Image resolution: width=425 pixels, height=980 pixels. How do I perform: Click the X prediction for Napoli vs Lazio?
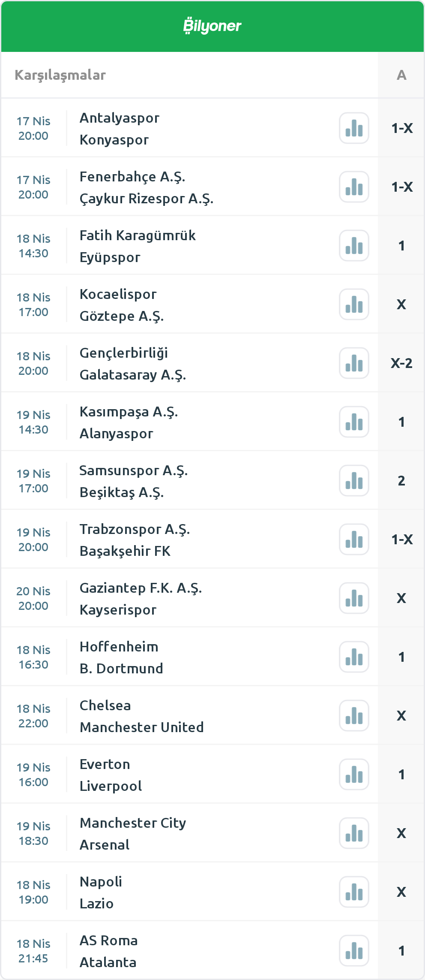click(x=401, y=892)
